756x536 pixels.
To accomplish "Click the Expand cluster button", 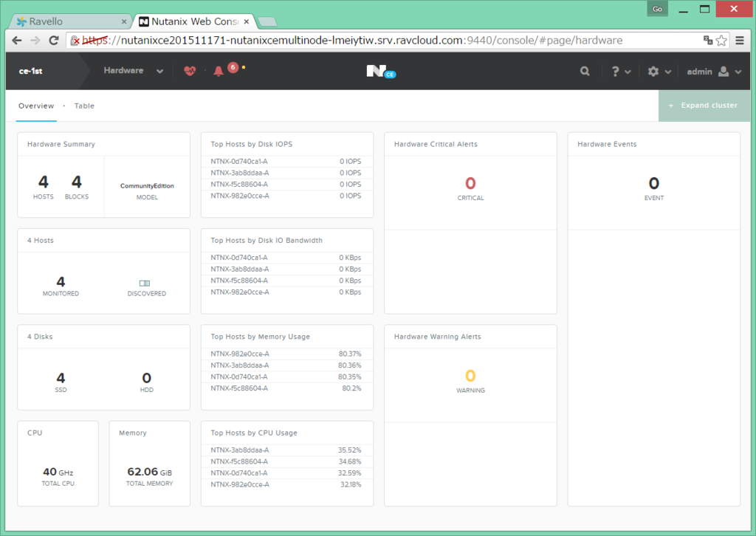I will pyautogui.click(x=704, y=106).
